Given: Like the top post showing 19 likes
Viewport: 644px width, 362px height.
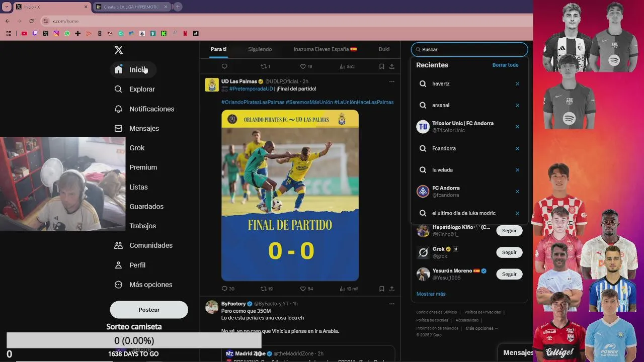Looking at the screenshot, I should (303, 66).
